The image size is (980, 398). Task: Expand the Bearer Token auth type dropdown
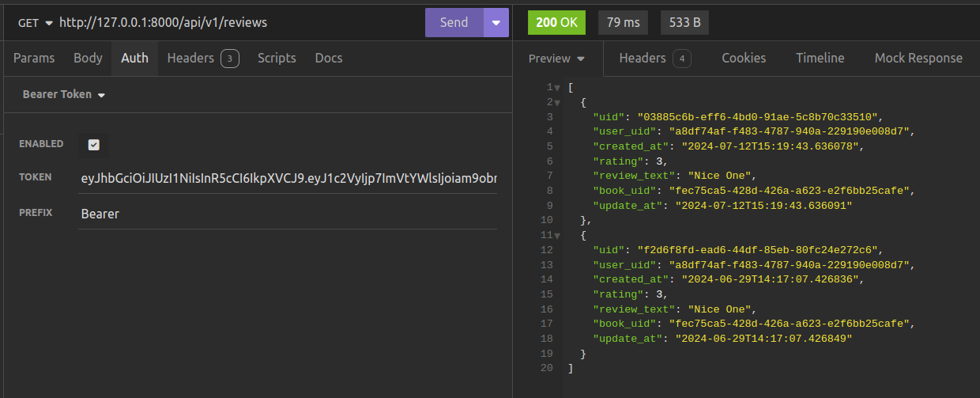(x=64, y=95)
